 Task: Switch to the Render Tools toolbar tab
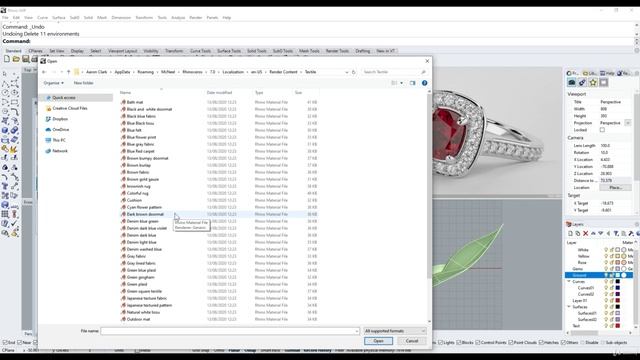(337, 51)
